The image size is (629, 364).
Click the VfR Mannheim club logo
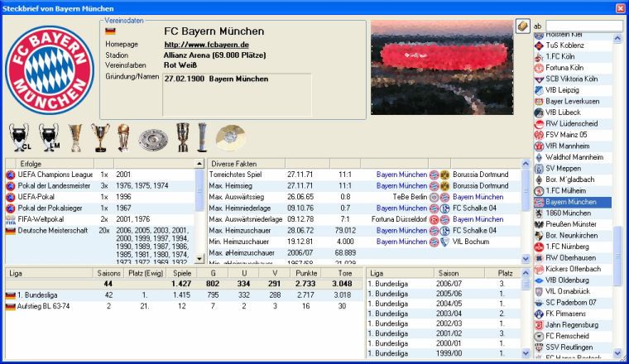[539, 146]
